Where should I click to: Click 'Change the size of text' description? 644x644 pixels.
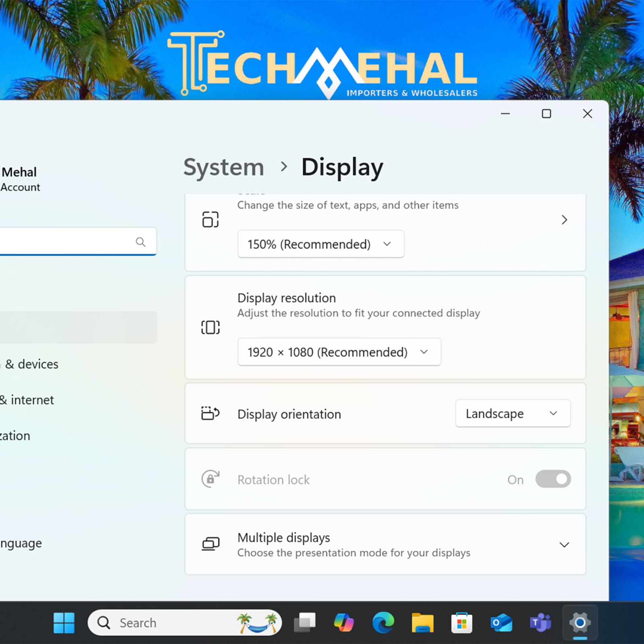click(348, 205)
